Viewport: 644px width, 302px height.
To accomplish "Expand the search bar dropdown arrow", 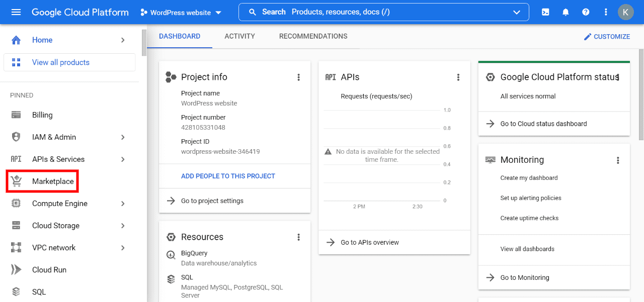I will click(516, 12).
